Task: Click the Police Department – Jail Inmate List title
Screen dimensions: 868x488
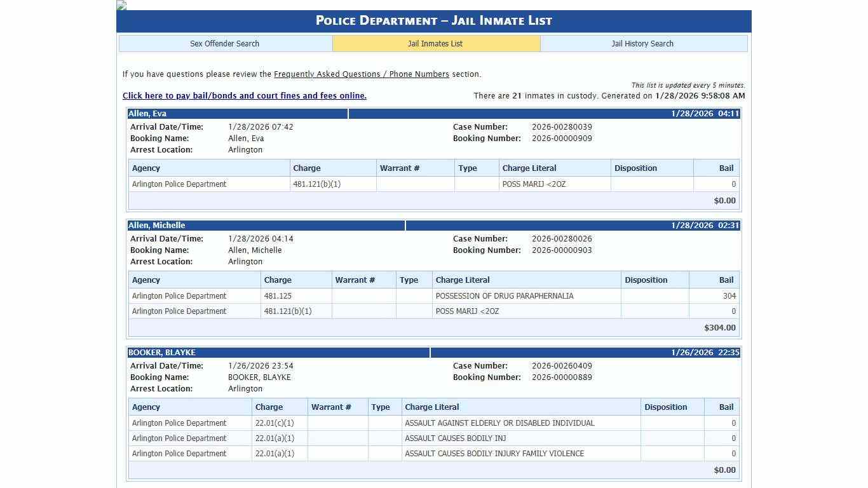Action: (x=434, y=21)
